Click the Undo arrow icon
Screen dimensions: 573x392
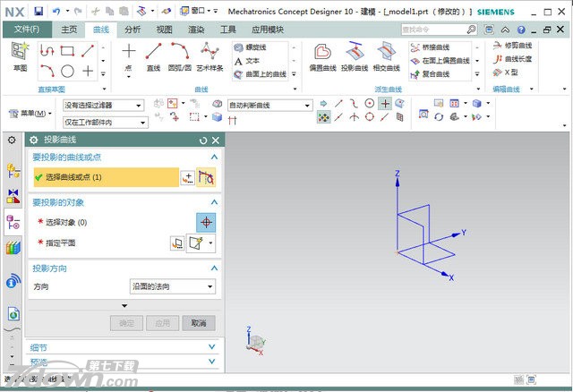(x=56, y=12)
